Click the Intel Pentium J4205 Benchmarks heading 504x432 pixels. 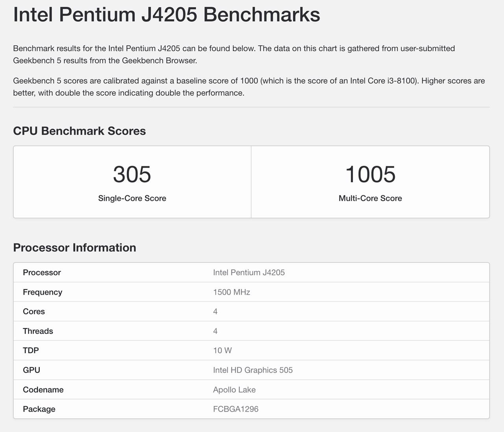tap(165, 14)
